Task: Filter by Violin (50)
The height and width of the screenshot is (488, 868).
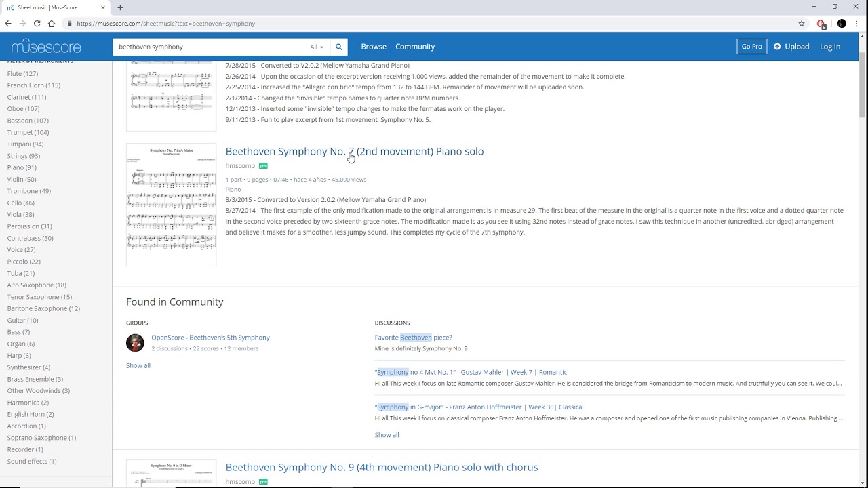Action: 22,179
